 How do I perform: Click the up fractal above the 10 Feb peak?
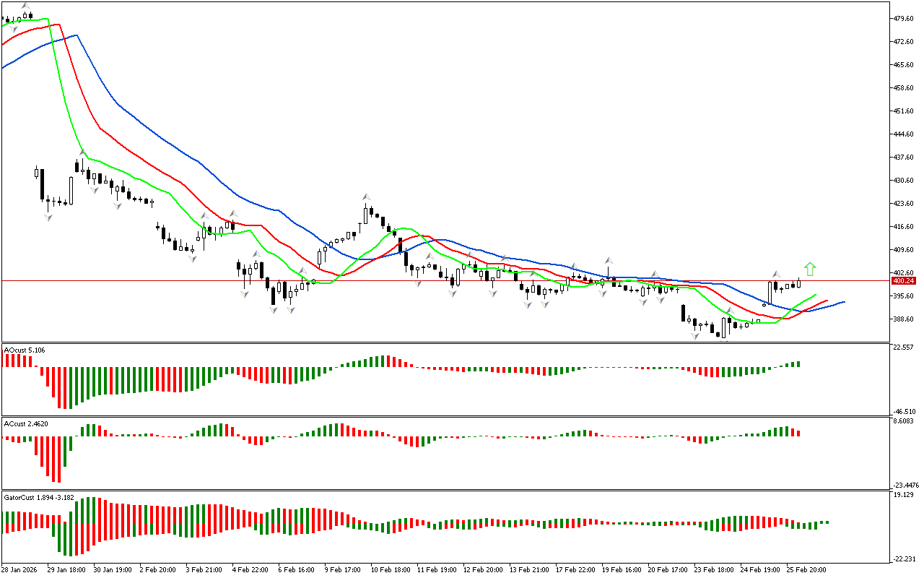(367, 197)
